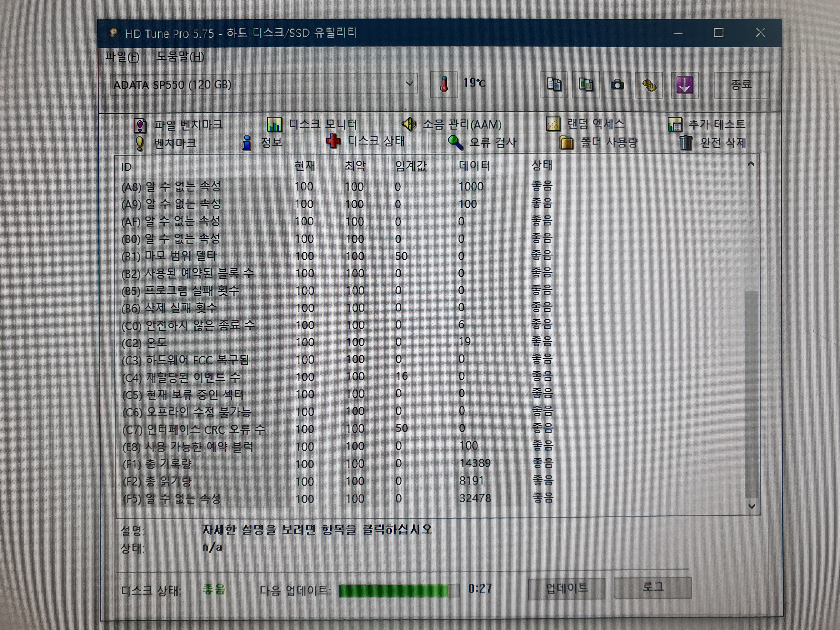Click the data value 32478
The height and width of the screenshot is (630, 840).
[475, 498]
